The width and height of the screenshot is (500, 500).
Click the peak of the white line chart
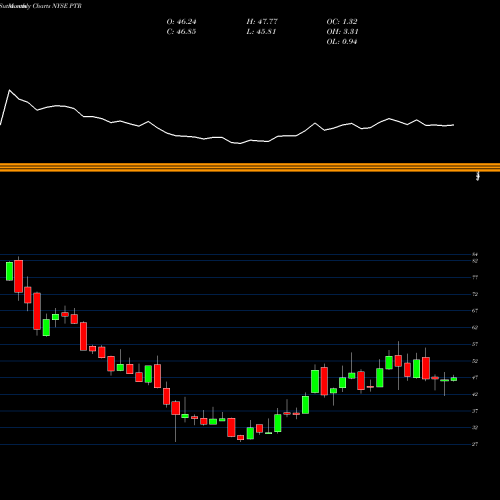tap(9, 90)
